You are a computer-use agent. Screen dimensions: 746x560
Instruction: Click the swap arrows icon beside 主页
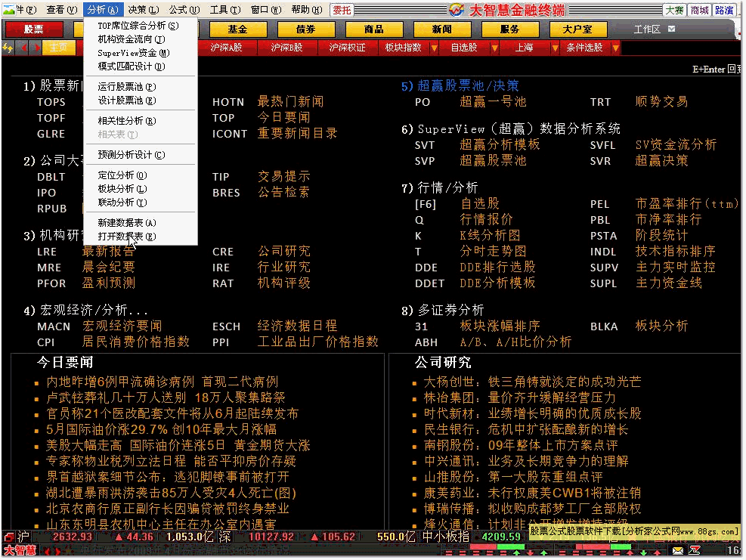point(8,48)
